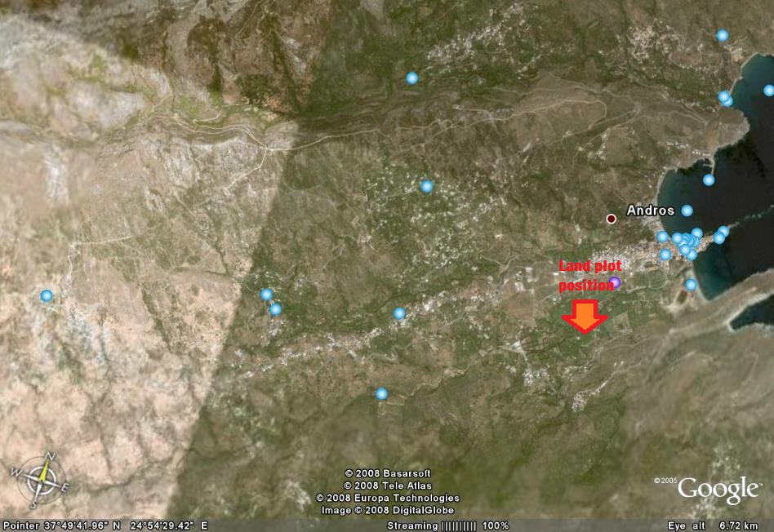
Task: Select the dark Andros town placemark dot
Action: pyautogui.click(x=611, y=218)
